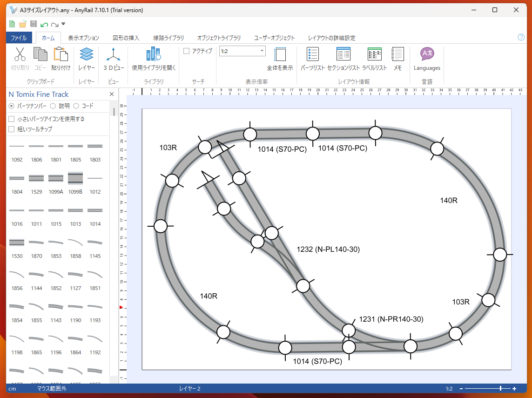Switch to the ユーザーオブジェクト tab
The height and width of the screenshot is (398, 532).
click(275, 38)
